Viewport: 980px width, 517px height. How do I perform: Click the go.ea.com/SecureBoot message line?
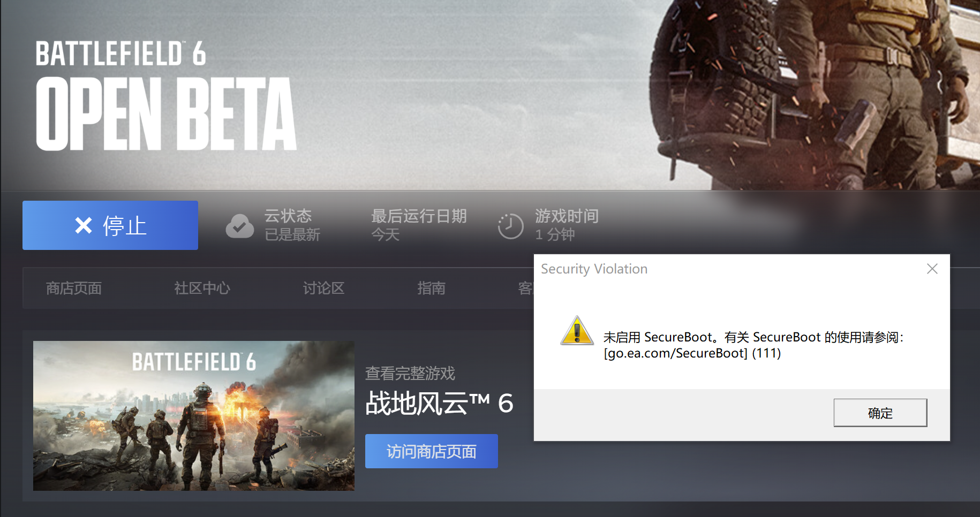click(x=692, y=353)
